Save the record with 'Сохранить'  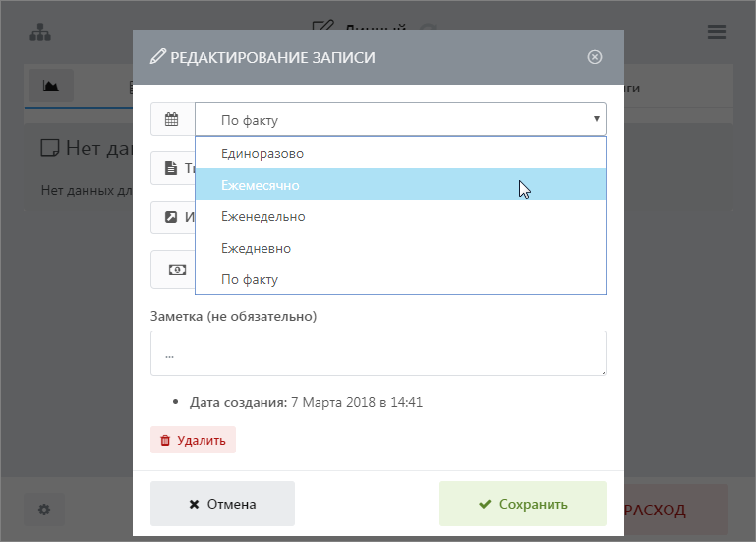tap(522, 504)
